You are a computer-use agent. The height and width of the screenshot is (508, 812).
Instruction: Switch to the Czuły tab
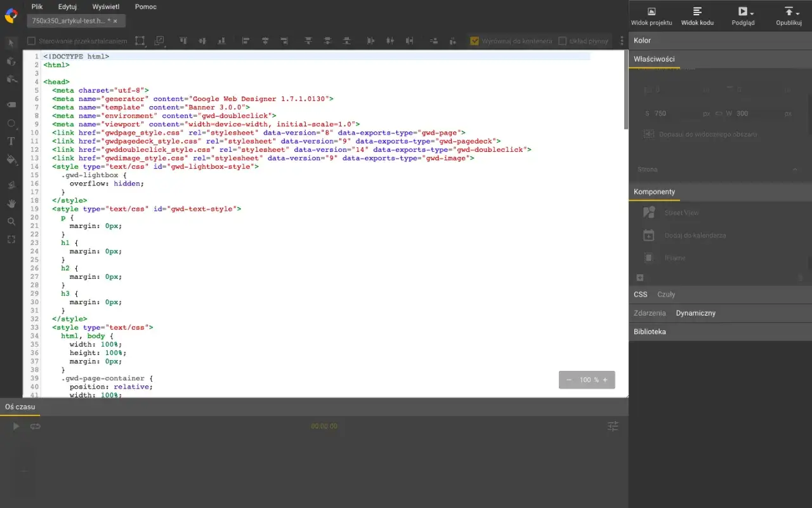click(666, 294)
